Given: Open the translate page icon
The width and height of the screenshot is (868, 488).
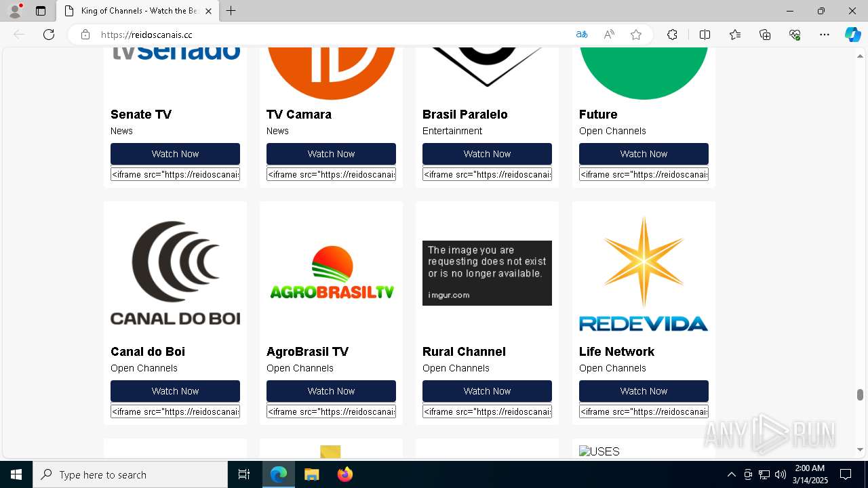Looking at the screenshot, I should click(x=582, y=35).
